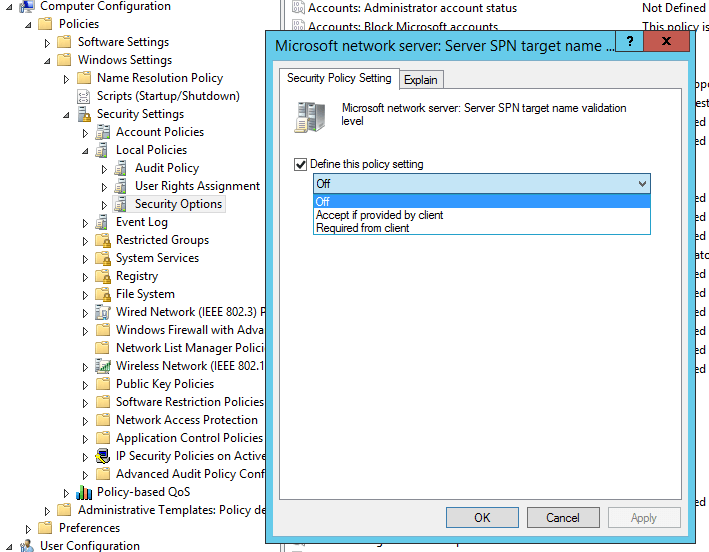Click the Software Settings folder icon

click(x=64, y=42)
